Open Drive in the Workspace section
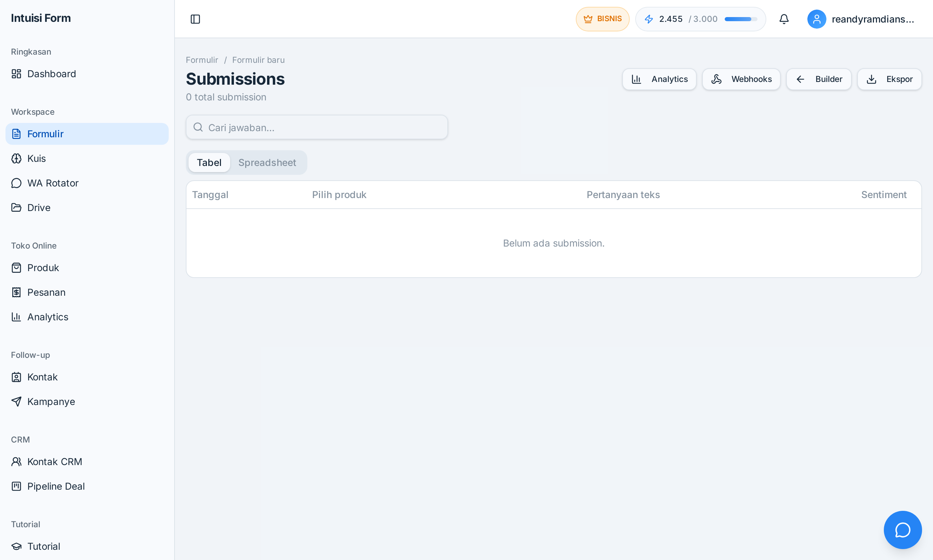The image size is (933, 560). pyautogui.click(x=87, y=207)
